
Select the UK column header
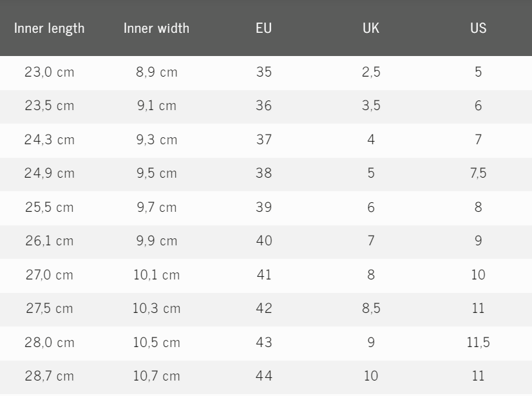[x=370, y=30]
